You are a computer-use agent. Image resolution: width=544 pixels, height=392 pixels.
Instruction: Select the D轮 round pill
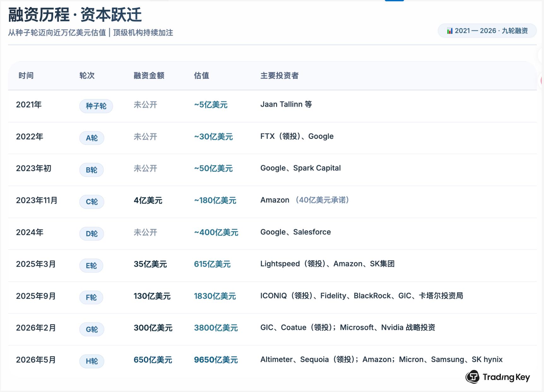coord(92,234)
